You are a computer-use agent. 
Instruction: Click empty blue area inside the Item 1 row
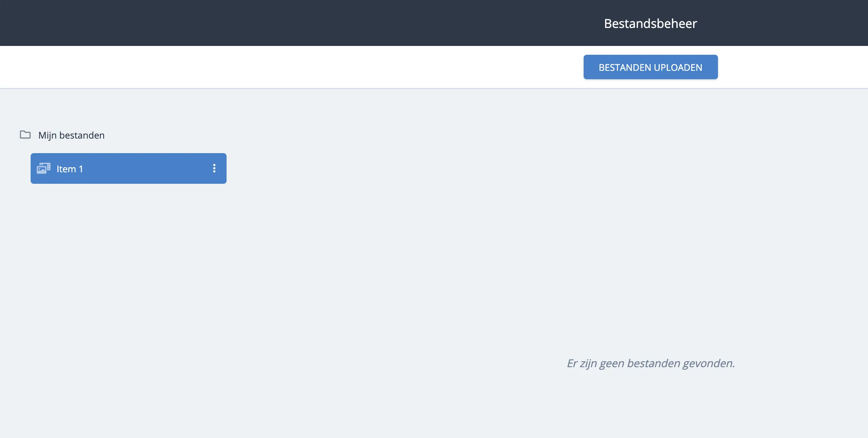(145, 169)
